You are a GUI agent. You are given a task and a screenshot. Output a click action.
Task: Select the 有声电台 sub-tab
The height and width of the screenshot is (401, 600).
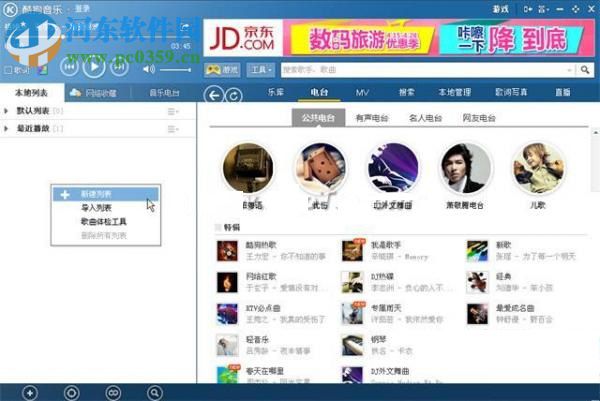(372, 118)
